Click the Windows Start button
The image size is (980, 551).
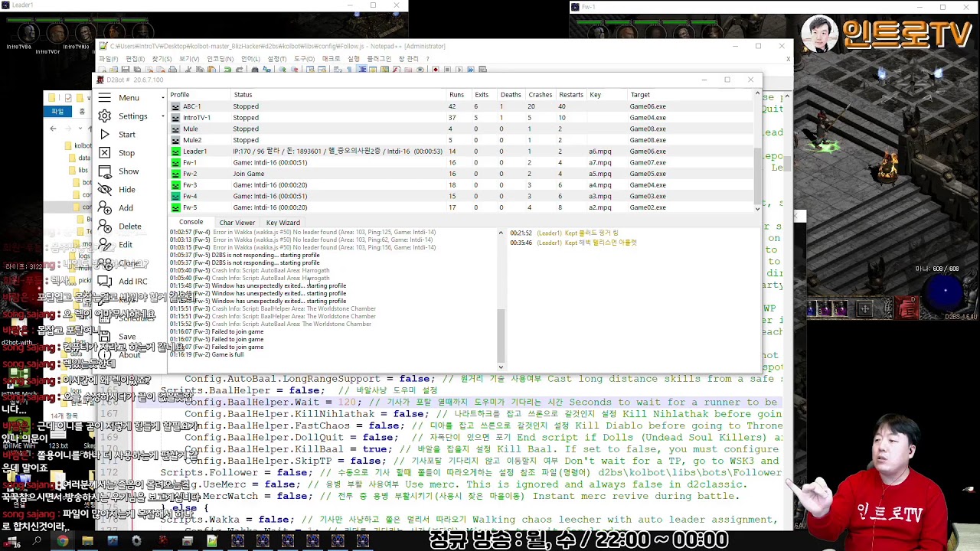coord(12,542)
